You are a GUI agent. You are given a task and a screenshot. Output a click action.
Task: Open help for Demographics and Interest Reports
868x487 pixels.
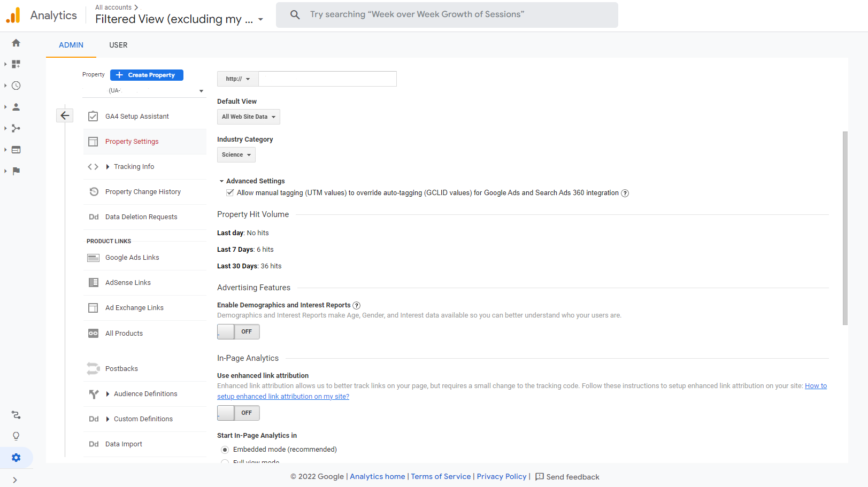[357, 305]
